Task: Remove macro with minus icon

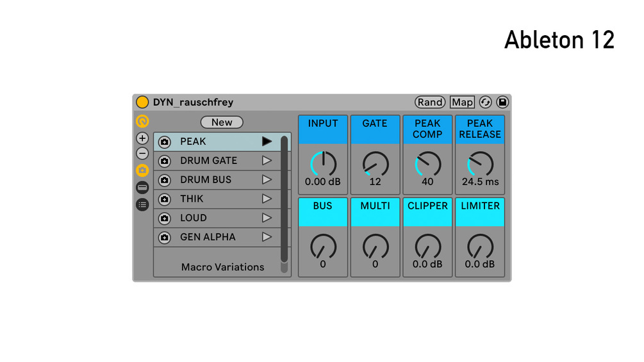Action: click(x=142, y=154)
